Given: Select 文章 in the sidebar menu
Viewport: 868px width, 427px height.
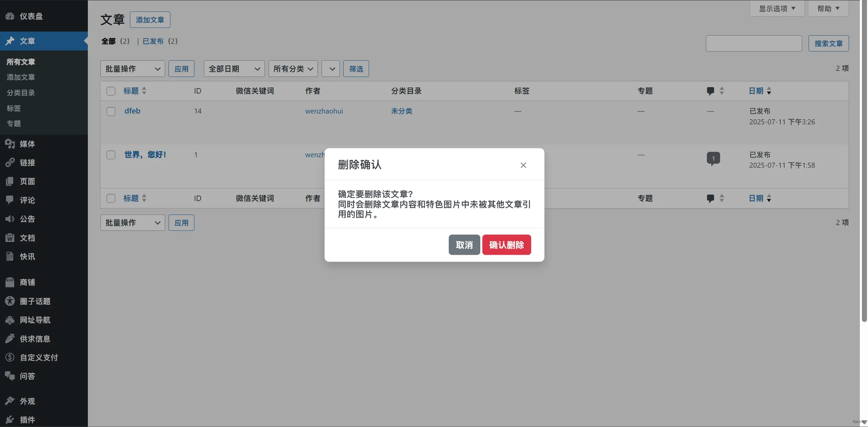Looking at the screenshot, I should tap(27, 41).
